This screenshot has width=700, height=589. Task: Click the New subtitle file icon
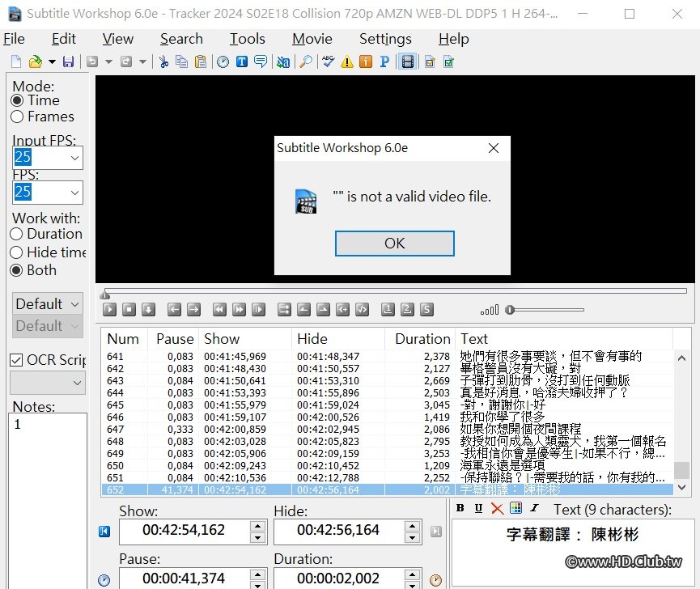[16, 61]
